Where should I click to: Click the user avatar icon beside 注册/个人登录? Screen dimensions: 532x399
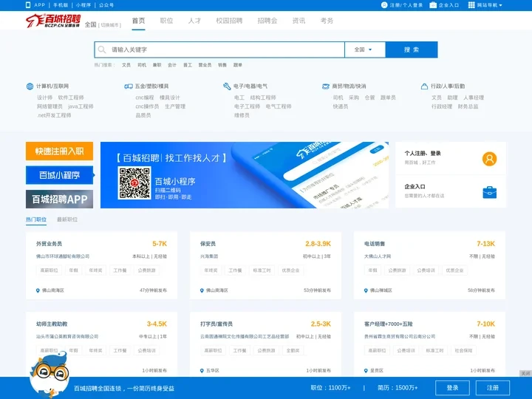click(x=384, y=5)
